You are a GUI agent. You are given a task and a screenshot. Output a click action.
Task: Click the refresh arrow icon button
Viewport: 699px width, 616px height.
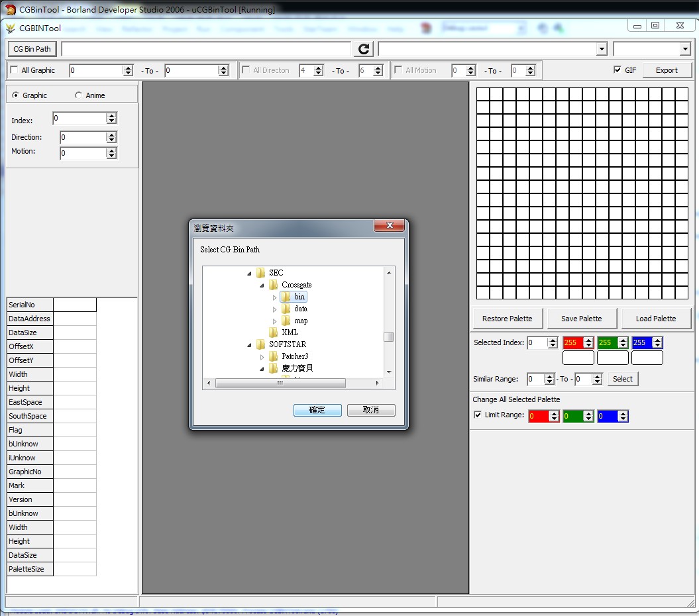364,49
